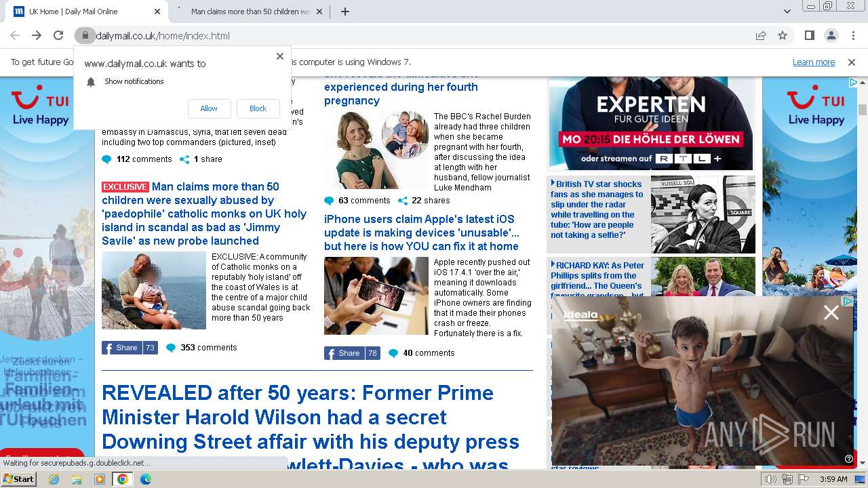
Task: Facebook Share button with 78 count
Action: coord(352,353)
